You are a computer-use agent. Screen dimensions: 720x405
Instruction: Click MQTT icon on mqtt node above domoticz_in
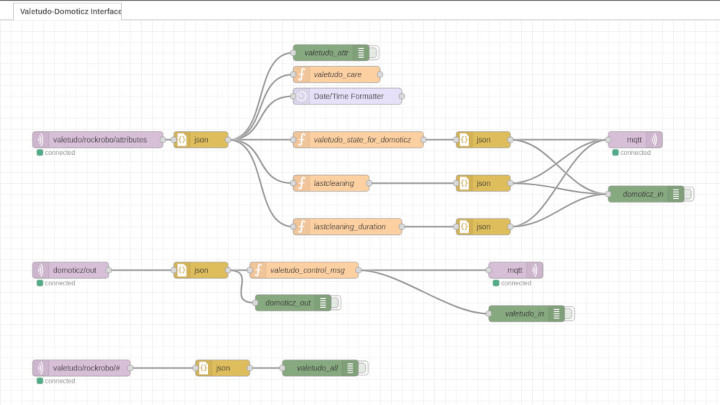(654, 140)
